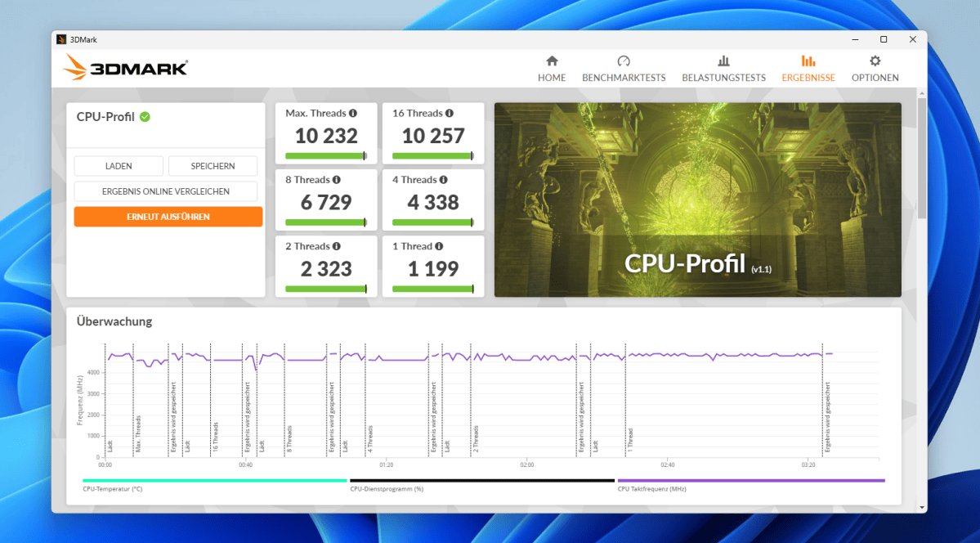This screenshot has width=980, height=543.
Task: Minimize the 3DMark window
Action: pos(855,39)
